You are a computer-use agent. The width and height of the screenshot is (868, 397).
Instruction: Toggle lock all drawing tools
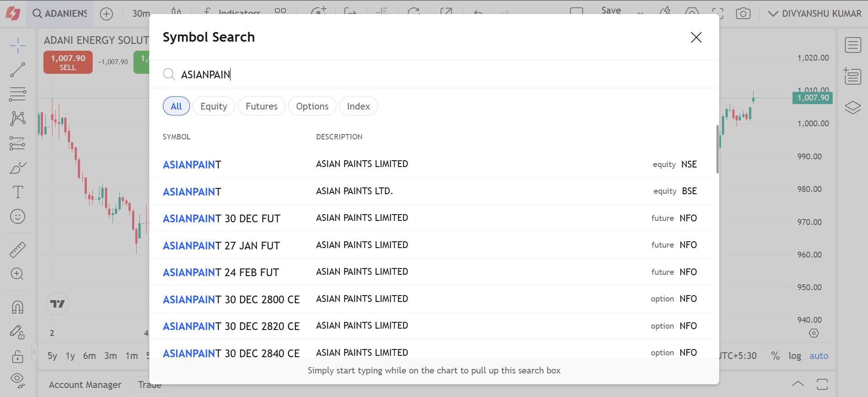[18, 356]
